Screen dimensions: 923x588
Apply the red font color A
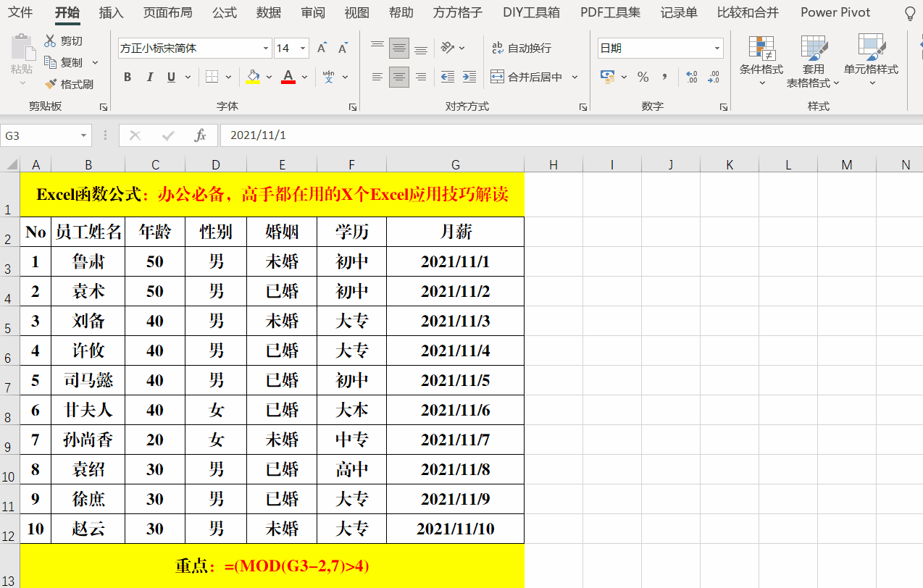point(288,77)
